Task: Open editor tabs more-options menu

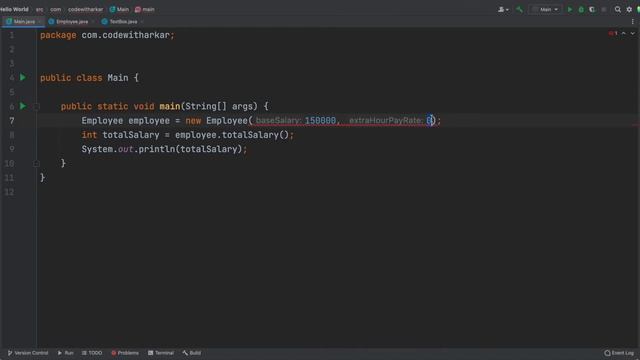Action: point(633,22)
